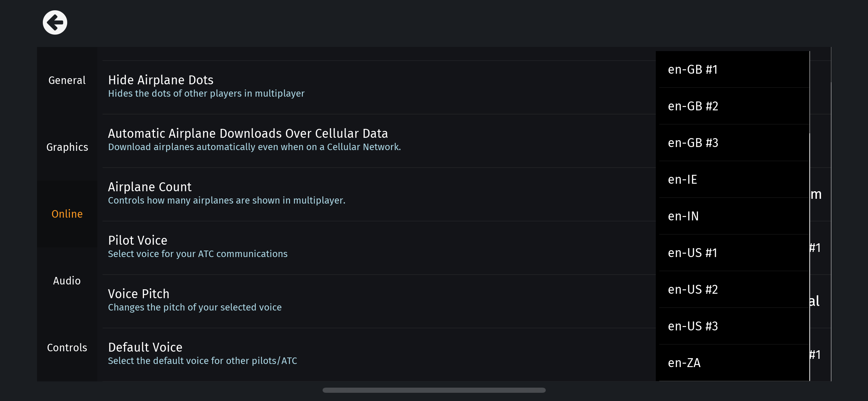Click the Default Voice setting label
Screen dimensions: 868x401
click(145, 348)
